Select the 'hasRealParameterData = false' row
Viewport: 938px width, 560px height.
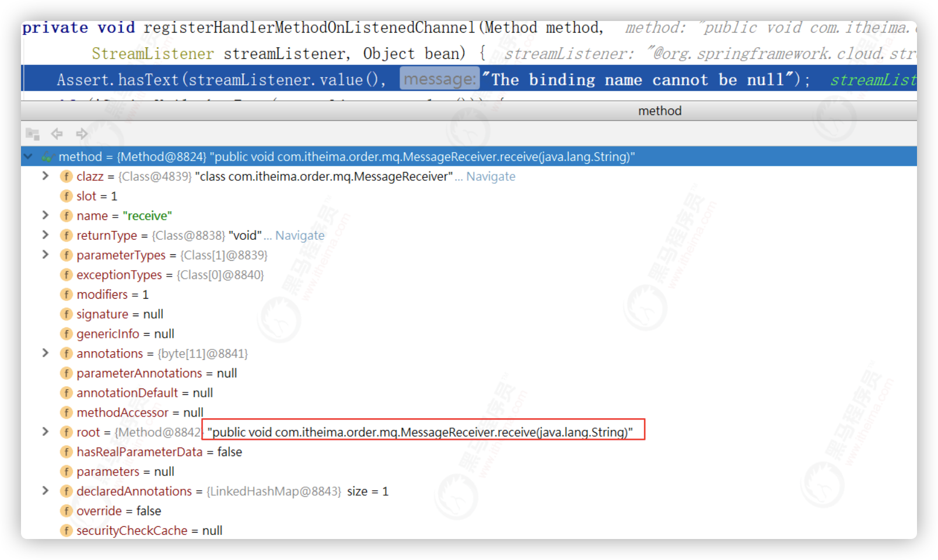tap(469, 452)
